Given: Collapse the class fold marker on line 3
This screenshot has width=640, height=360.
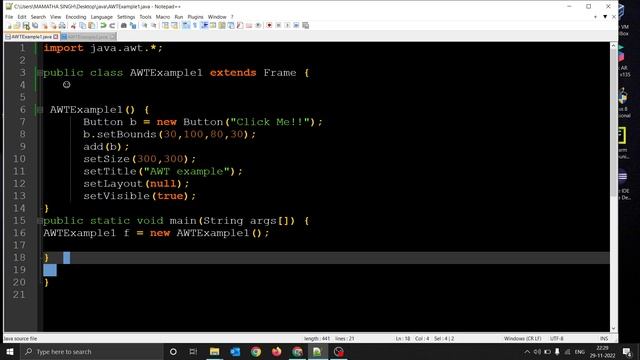Looking at the screenshot, I should [40, 73].
